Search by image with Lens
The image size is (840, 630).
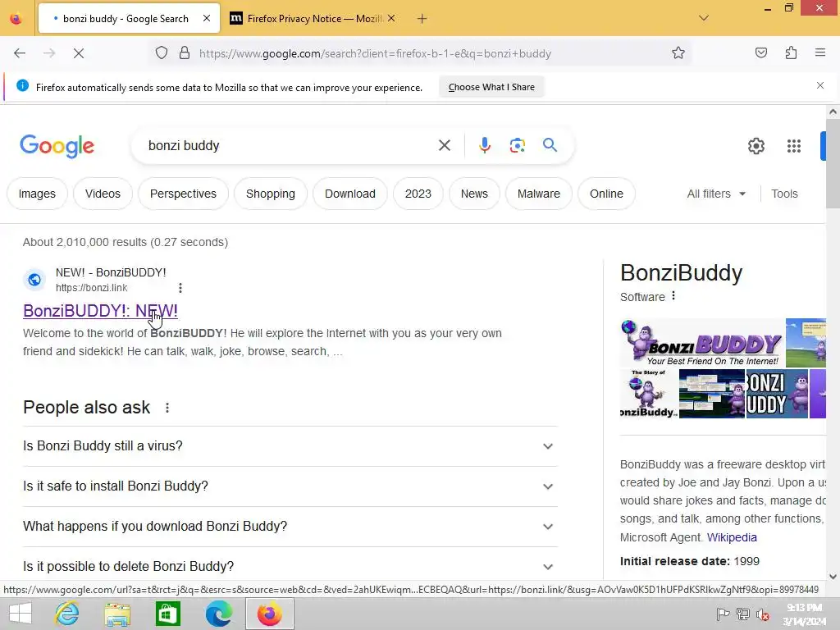click(517, 145)
